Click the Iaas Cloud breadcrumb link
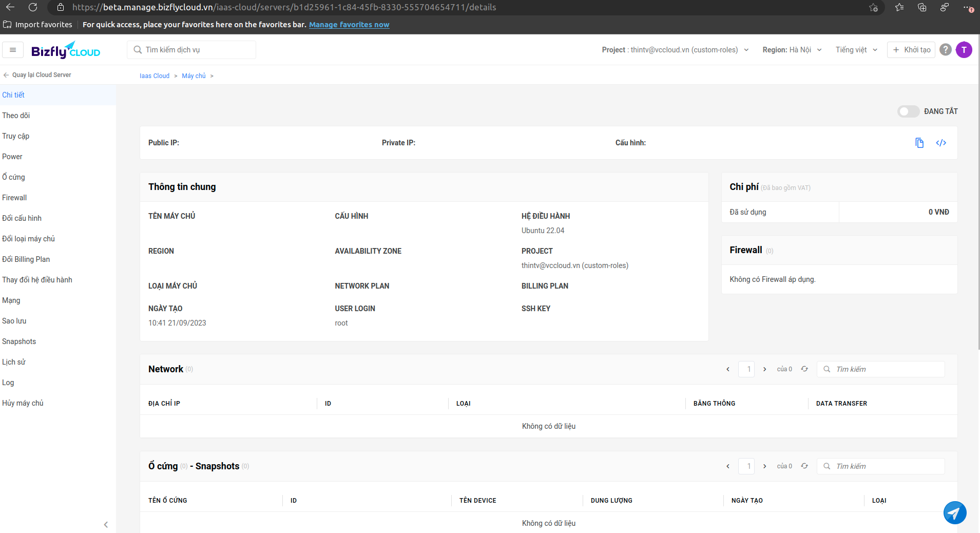The width and height of the screenshot is (980, 533). [155, 76]
